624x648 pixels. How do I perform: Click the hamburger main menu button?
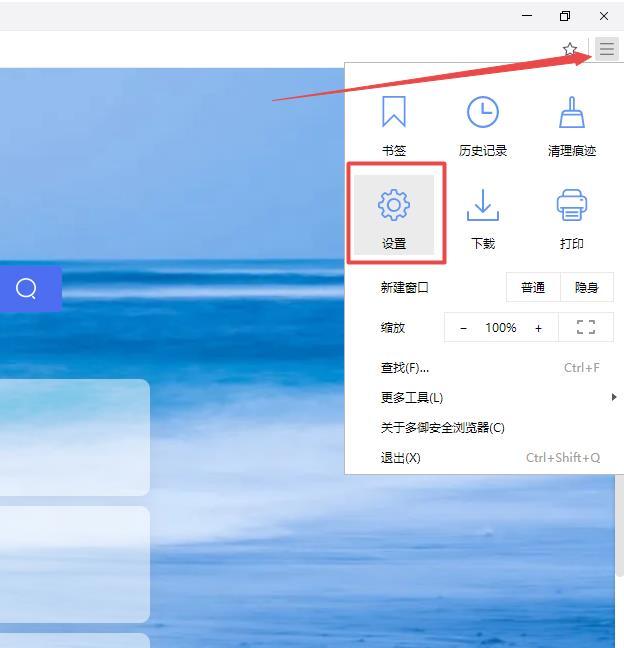(x=607, y=49)
